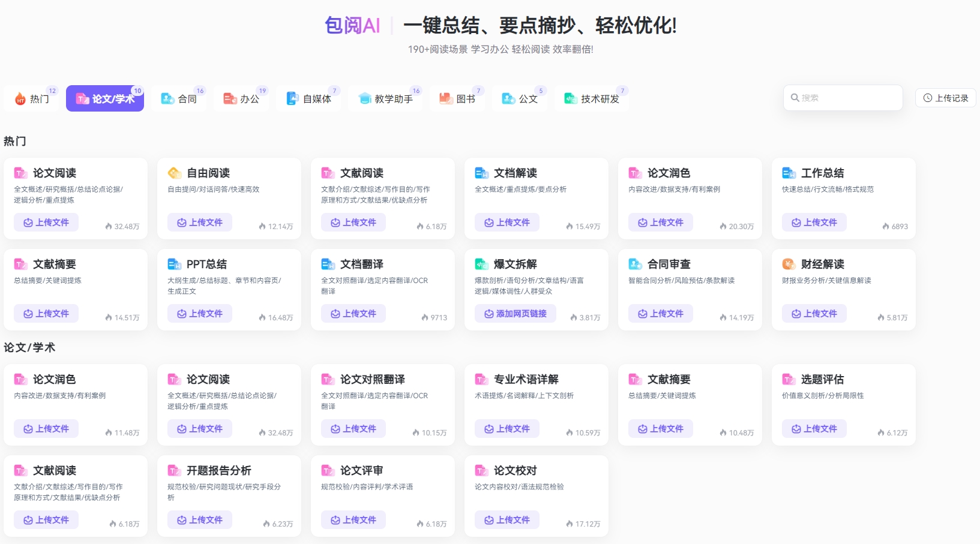Open the 专业术语详解 card title
This screenshot has height=544, width=980.
526,380
